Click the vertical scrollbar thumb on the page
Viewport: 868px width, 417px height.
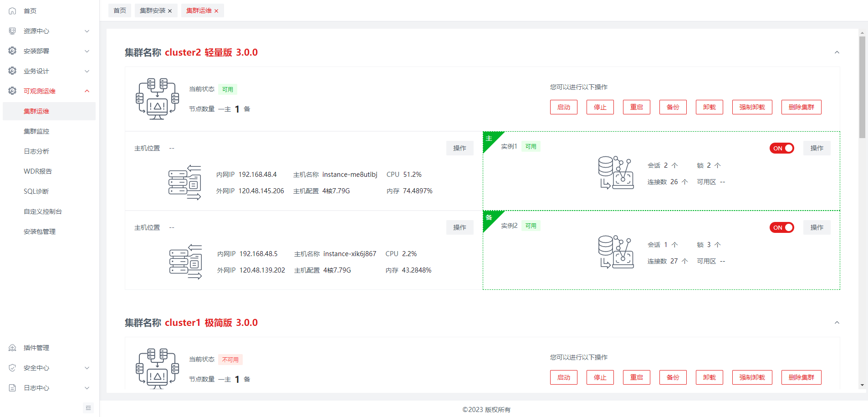(x=862, y=87)
